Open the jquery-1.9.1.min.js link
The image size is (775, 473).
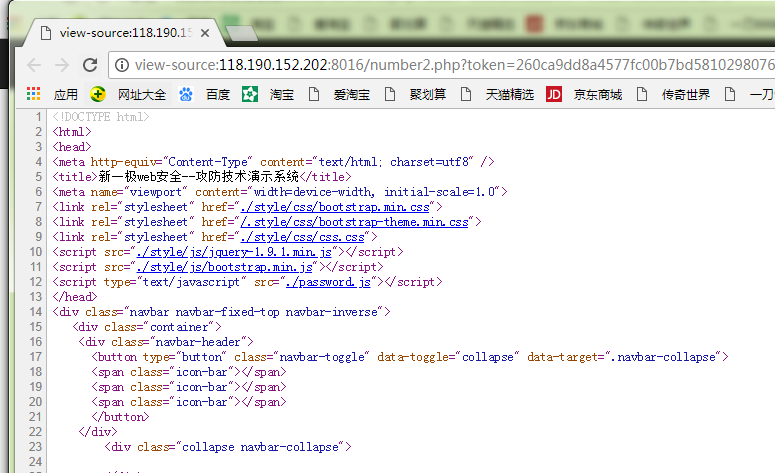point(234,252)
